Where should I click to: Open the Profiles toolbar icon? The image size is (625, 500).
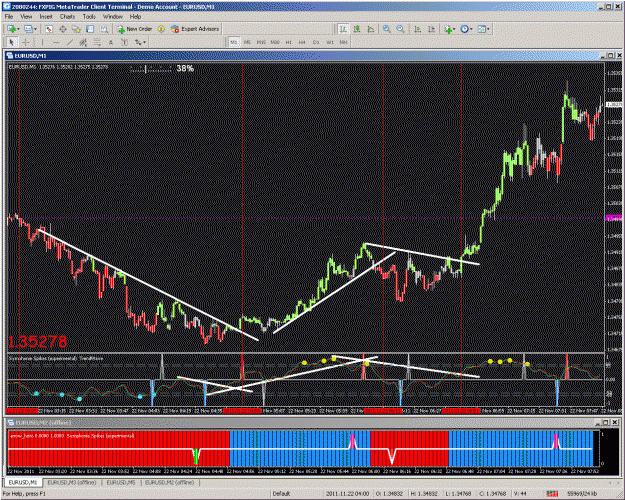[28, 29]
